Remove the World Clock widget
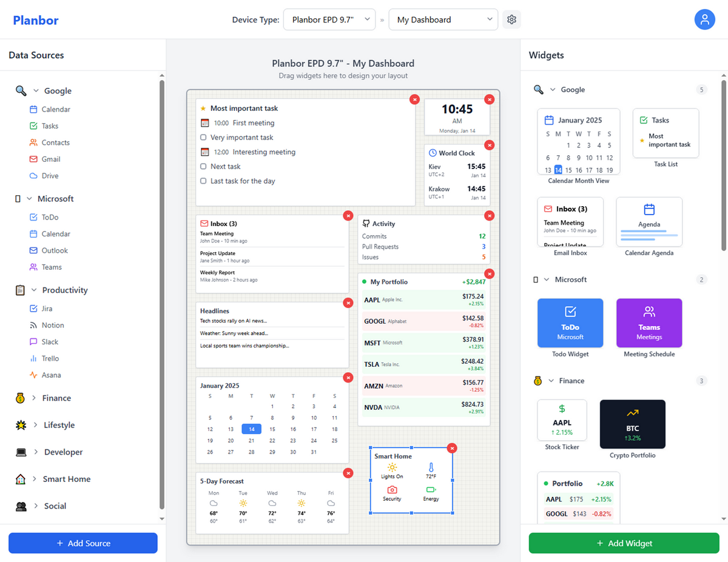The height and width of the screenshot is (562, 728). pos(489,145)
